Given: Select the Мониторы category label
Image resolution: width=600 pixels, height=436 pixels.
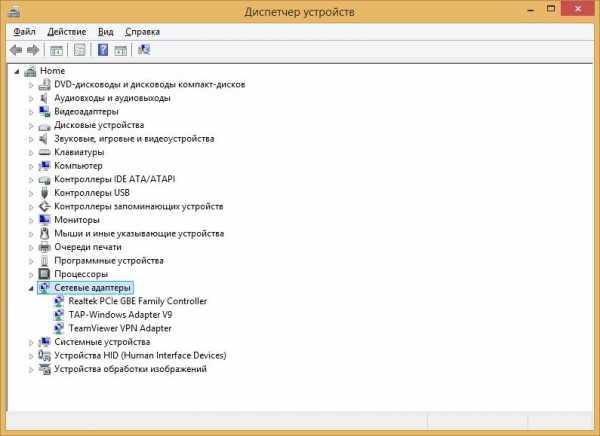Looking at the screenshot, I should pyautogui.click(x=77, y=220).
